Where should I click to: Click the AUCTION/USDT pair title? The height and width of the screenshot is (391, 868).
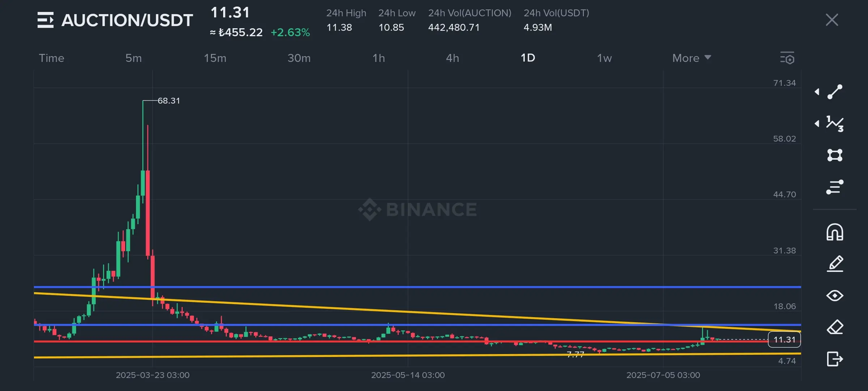(x=127, y=20)
